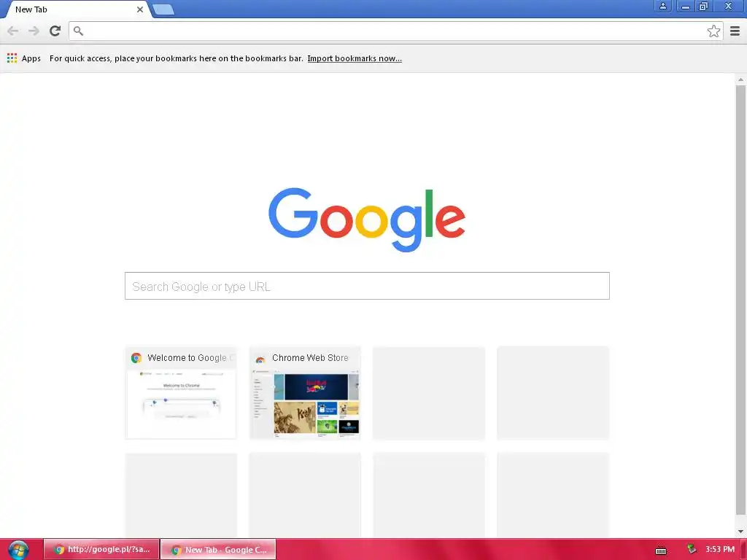Open a new tab with the blank tab button

coord(163,9)
